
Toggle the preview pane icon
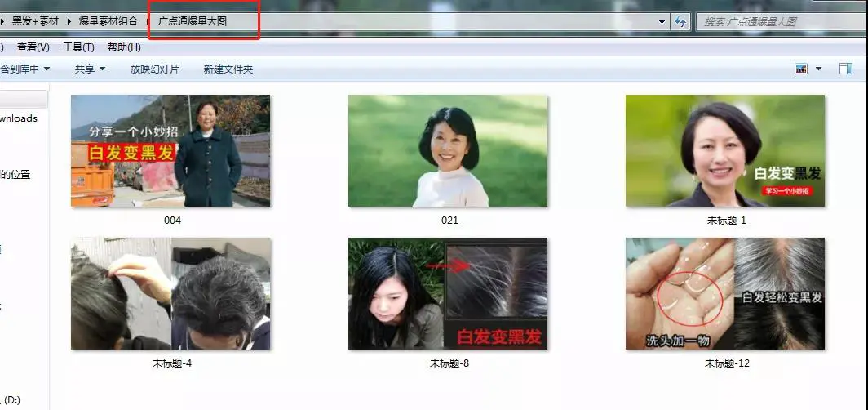(846, 69)
